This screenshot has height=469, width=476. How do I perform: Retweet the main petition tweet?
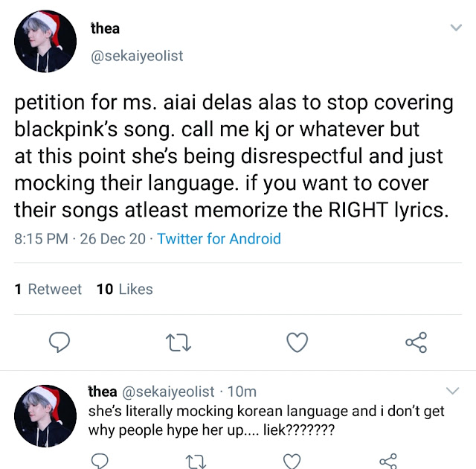[x=178, y=342]
